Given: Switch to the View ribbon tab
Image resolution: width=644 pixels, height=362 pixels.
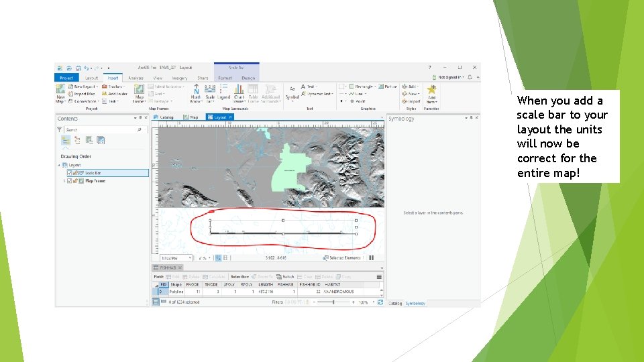Looking at the screenshot, I should 158,78.
